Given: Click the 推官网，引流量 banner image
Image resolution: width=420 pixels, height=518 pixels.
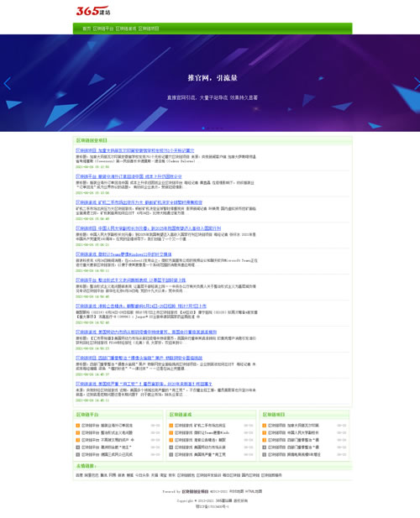Looking at the screenshot, I should click(x=210, y=83).
